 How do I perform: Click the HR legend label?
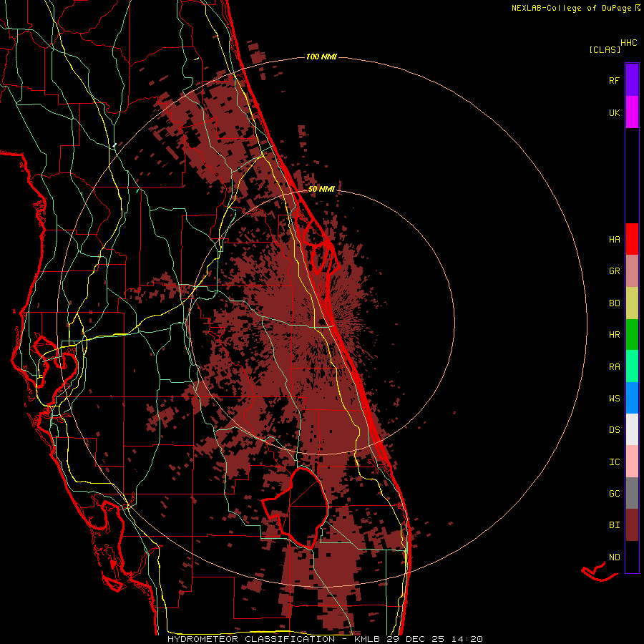[x=615, y=335]
